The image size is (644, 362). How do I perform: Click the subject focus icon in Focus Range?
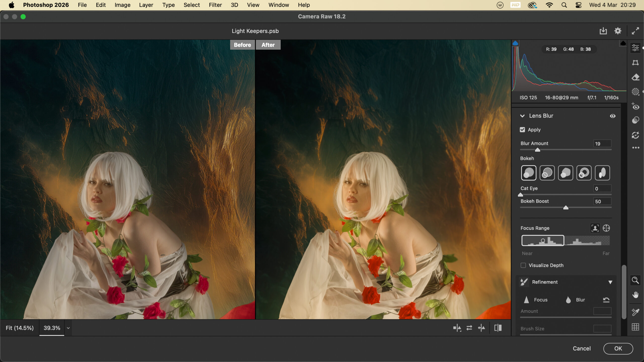[595, 228]
